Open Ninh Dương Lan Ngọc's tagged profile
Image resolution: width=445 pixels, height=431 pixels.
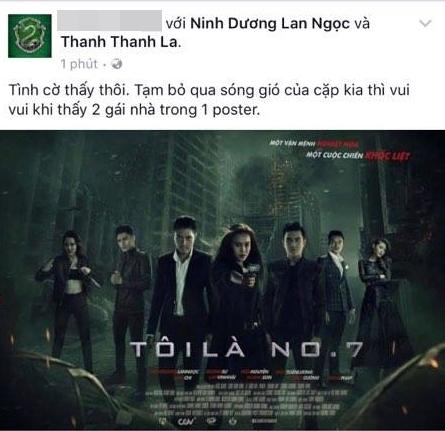pyautogui.click(x=270, y=24)
